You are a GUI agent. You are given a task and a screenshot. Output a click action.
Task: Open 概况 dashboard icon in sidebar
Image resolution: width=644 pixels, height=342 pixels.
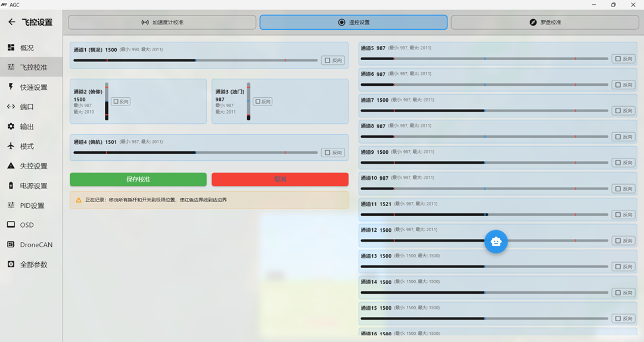(11, 48)
